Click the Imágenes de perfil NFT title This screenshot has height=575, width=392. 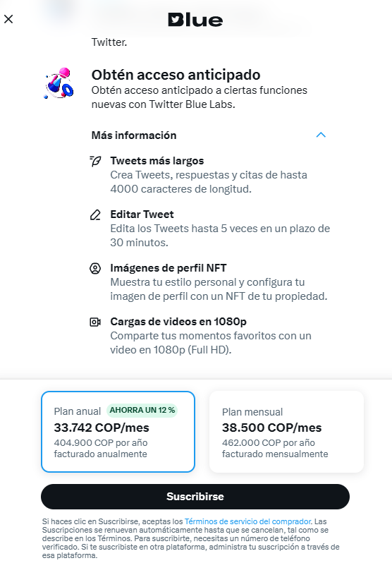[x=169, y=268]
